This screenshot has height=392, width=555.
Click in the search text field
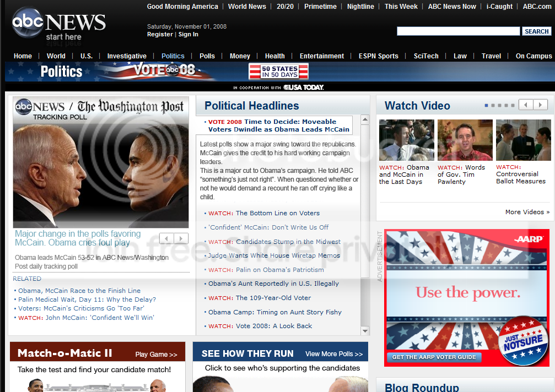point(459,31)
